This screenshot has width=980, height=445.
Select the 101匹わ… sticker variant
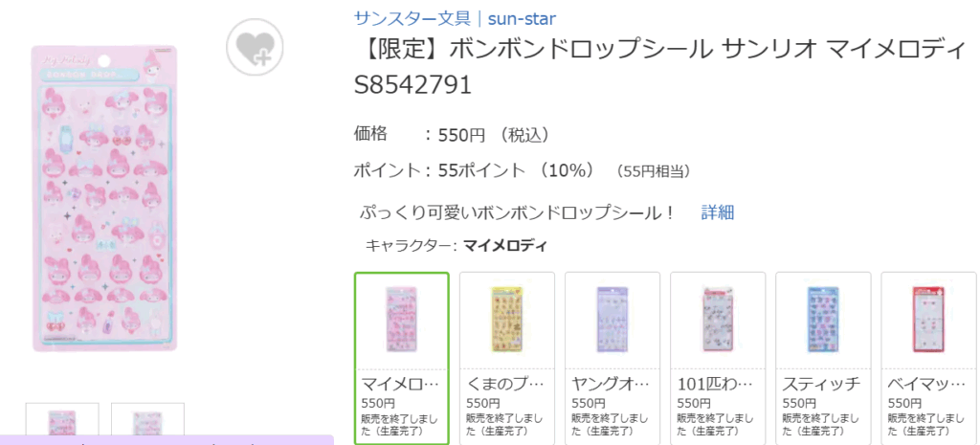coord(718,358)
